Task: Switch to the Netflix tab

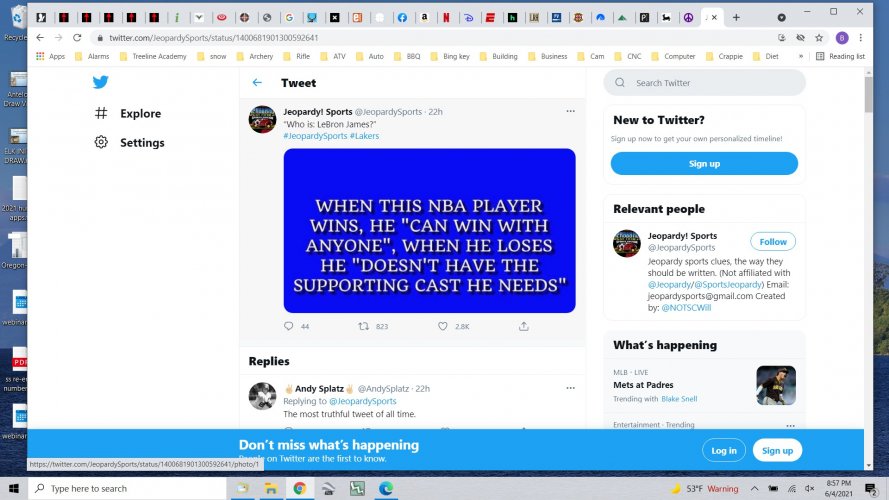Action: 446,18
